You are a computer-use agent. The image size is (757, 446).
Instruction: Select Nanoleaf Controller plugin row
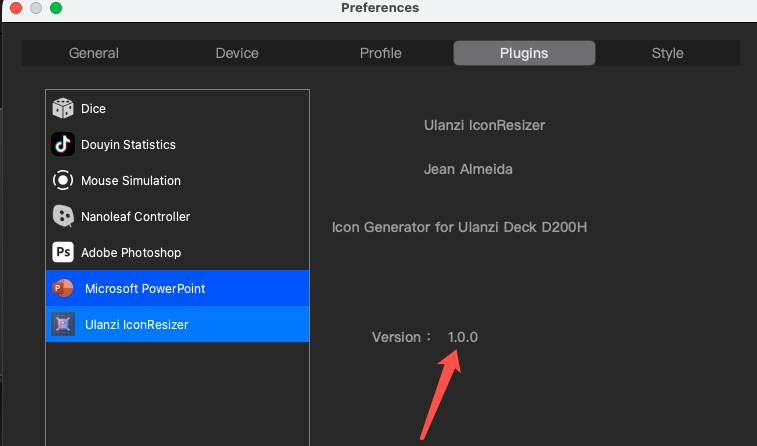177,216
